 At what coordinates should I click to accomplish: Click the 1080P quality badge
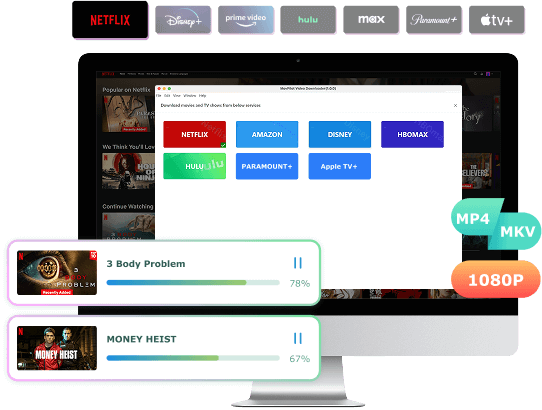coord(496,280)
